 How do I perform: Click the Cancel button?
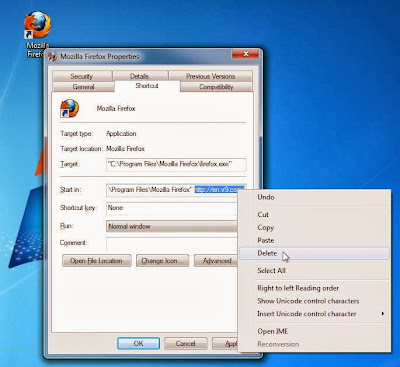[x=185, y=343]
